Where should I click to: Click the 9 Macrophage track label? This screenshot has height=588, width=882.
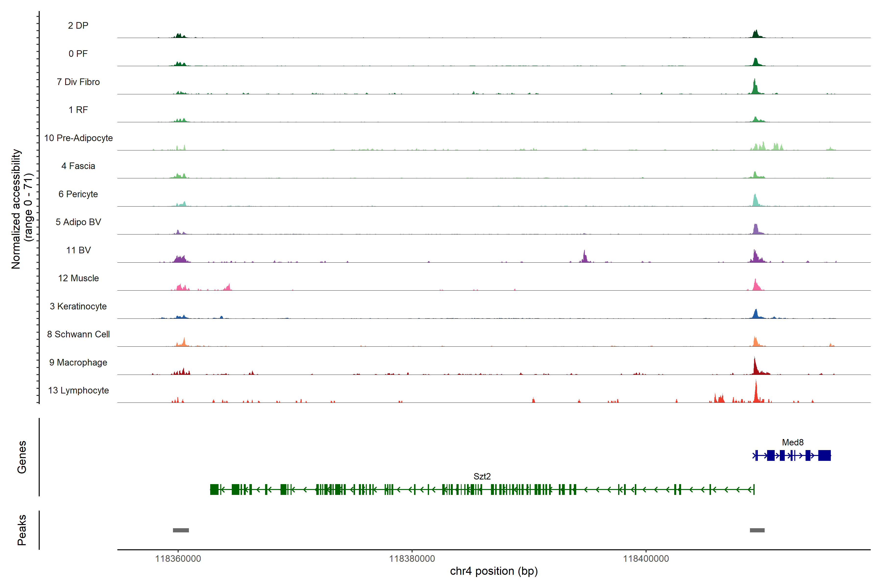tap(78, 362)
